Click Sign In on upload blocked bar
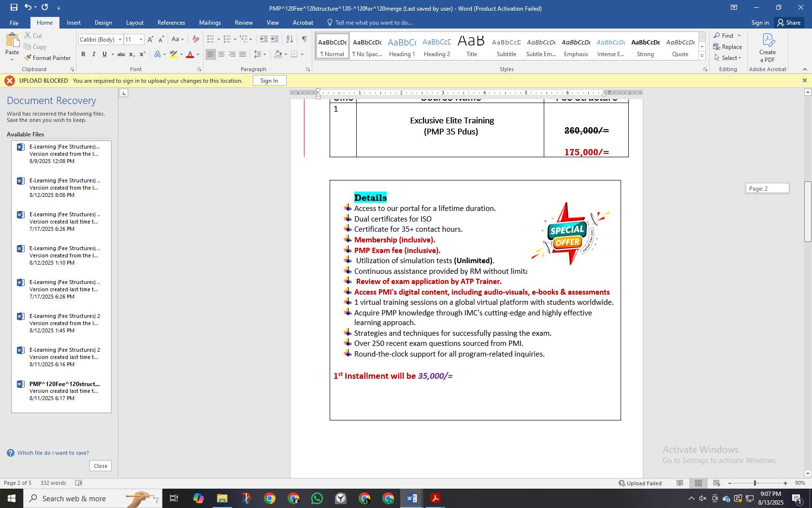This screenshot has height=508, width=812. pos(269,81)
